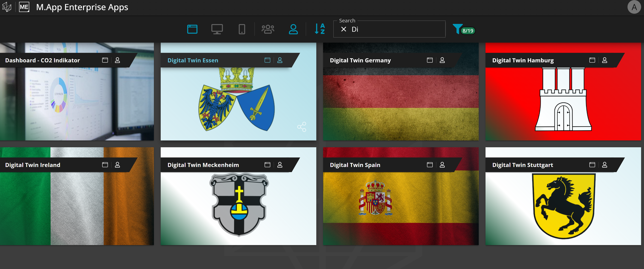
Task: Click browser icon on Digital Twin Essen
Action: pos(267,60)
